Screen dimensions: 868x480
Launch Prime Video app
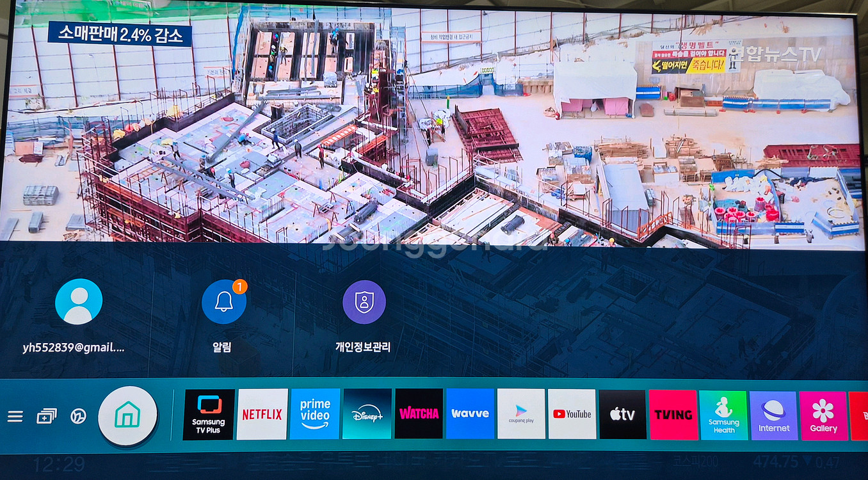tap(315, 414)
